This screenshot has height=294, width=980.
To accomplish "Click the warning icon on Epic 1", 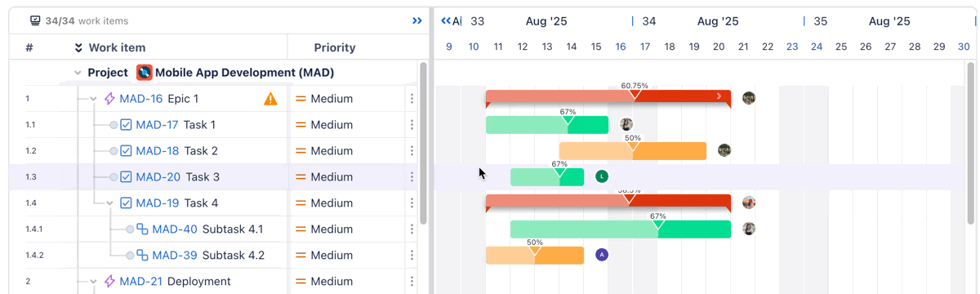I will [x=270, y=99].
